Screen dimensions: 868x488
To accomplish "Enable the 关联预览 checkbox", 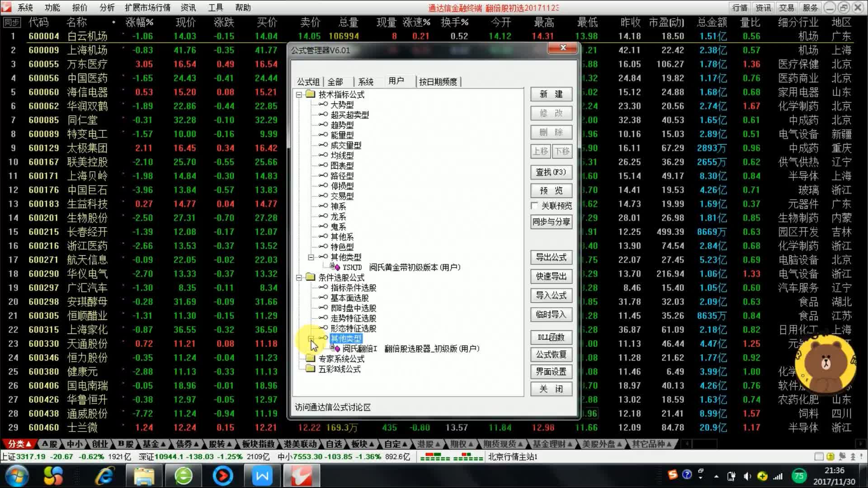I will point(534,206).
